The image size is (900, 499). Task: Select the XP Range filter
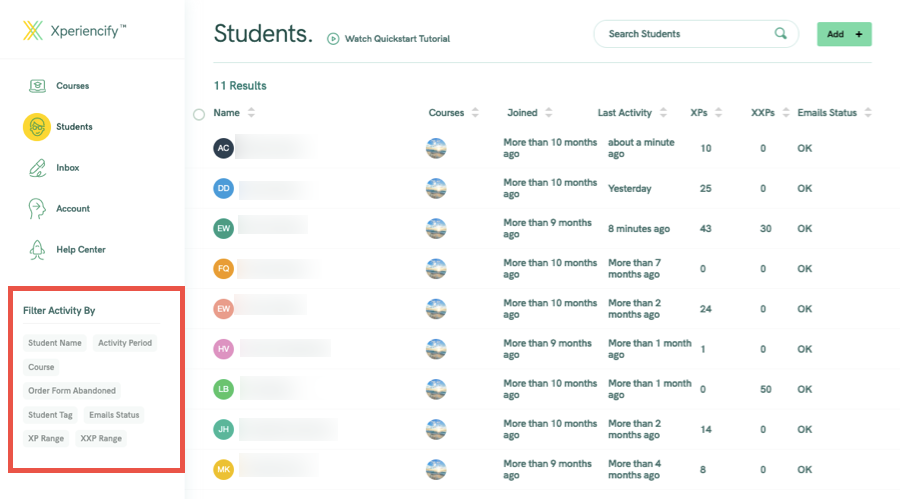click(46, 438)
